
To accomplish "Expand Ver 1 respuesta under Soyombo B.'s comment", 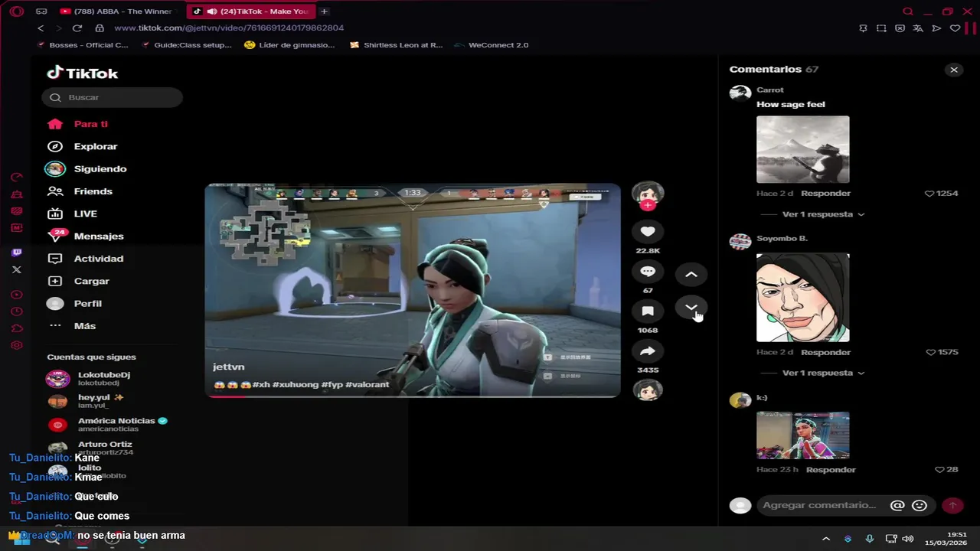I will pyautogui.click(x=823, y=373).
